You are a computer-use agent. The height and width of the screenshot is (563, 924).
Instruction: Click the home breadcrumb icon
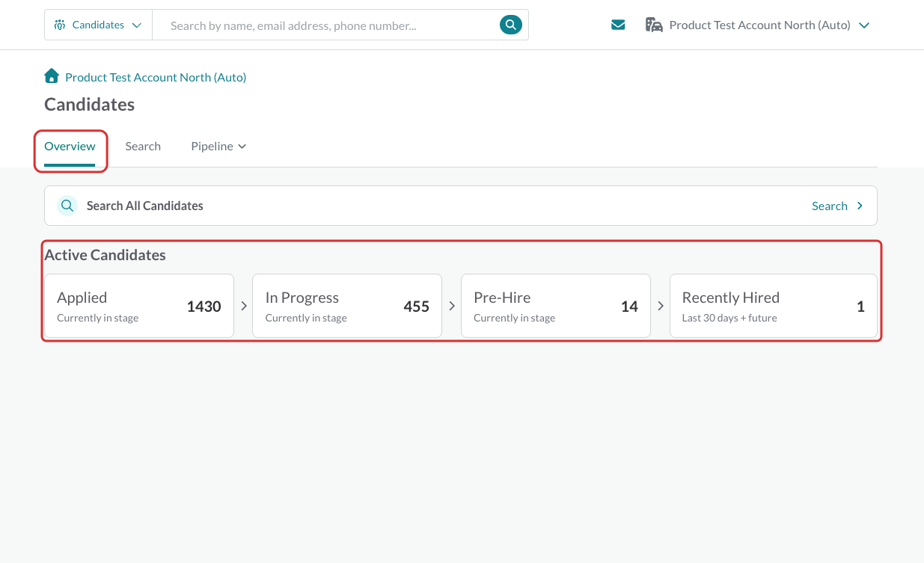52,76
